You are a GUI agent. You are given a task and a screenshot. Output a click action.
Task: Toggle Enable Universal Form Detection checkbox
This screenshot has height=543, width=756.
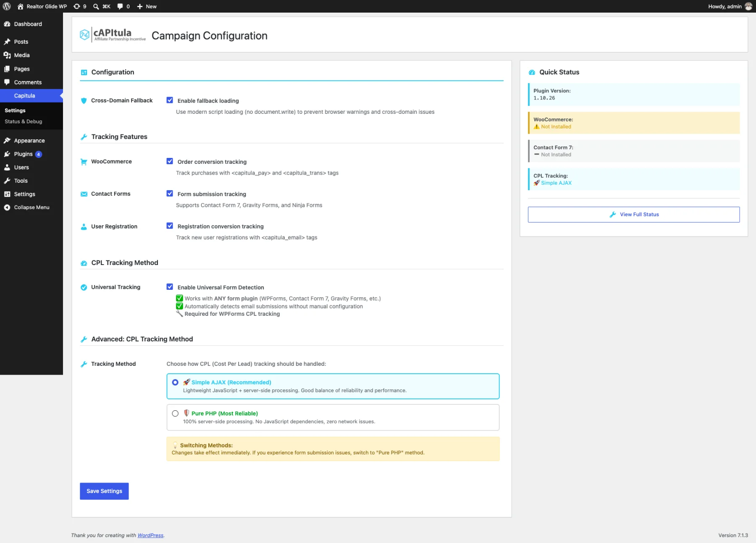pos(170,287)
